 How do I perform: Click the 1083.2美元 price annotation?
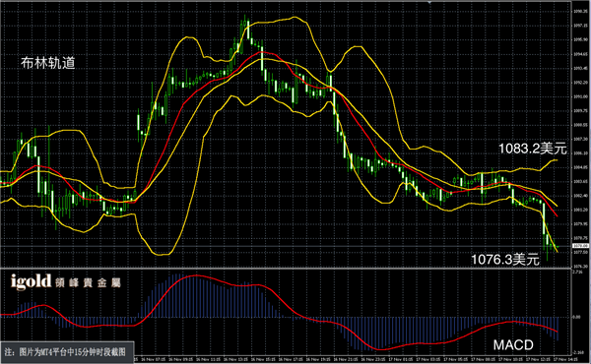click(532, 149)
